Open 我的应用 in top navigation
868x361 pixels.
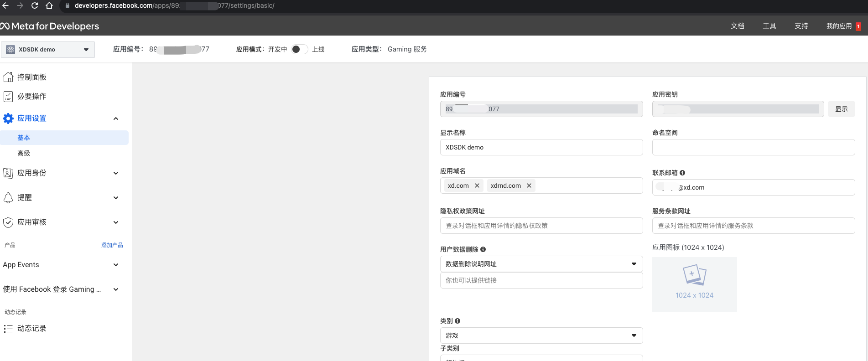839,26
